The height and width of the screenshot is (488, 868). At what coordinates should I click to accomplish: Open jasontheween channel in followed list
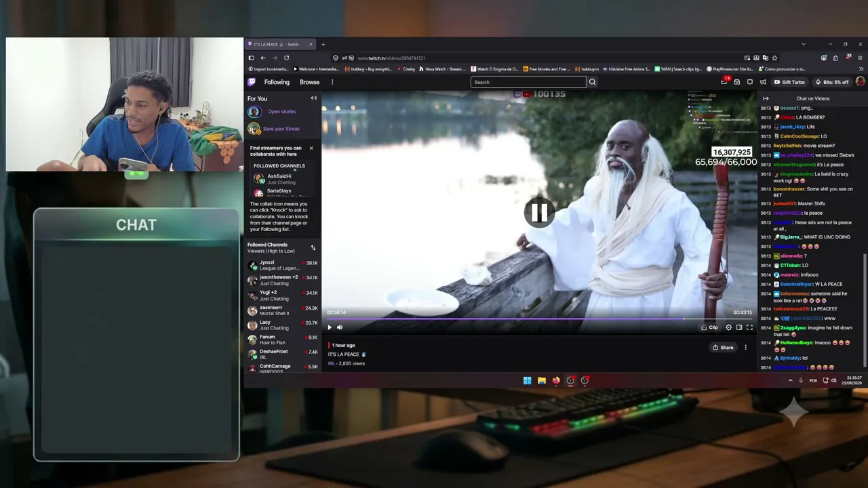coord(283,280)
